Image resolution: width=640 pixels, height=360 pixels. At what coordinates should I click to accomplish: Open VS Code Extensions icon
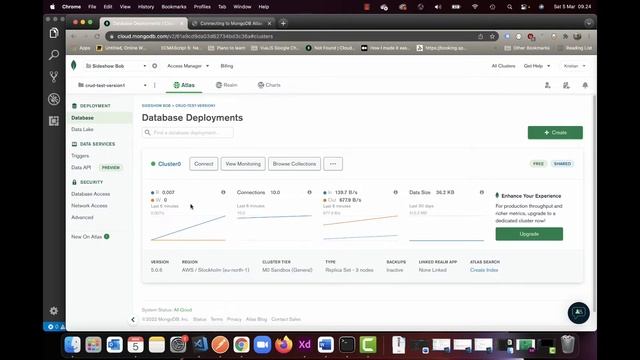[54, 121]
